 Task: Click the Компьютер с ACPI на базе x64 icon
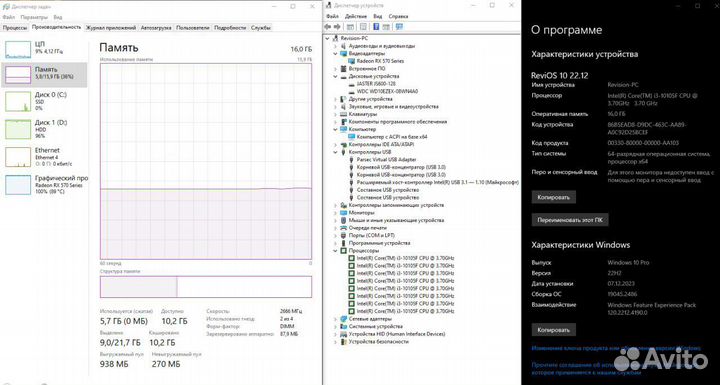click(x=352, y=137)
